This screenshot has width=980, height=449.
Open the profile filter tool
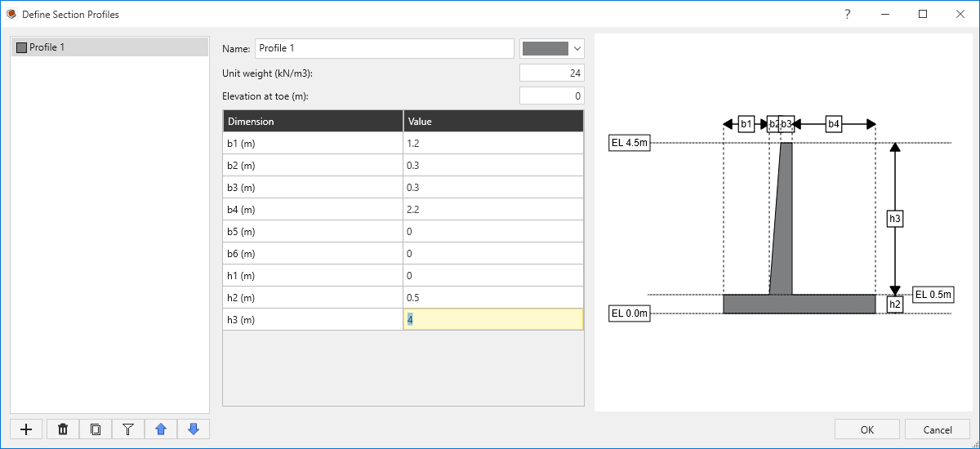click(128, 429)
